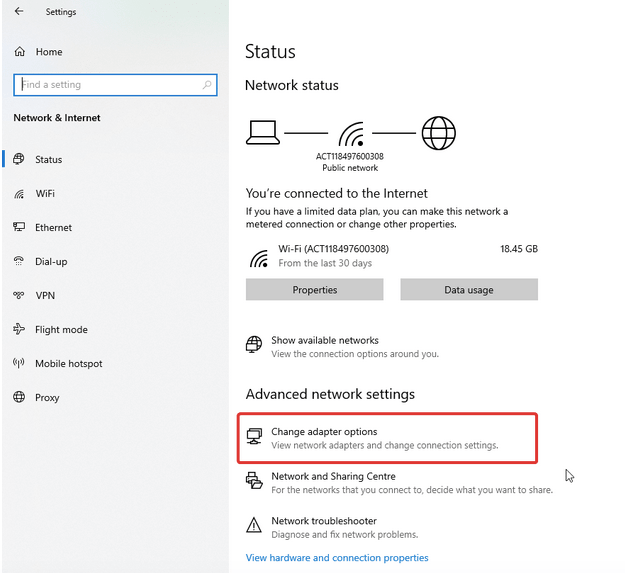
Task: Open Mobile hotspot settings
Action: pos(69,363)
